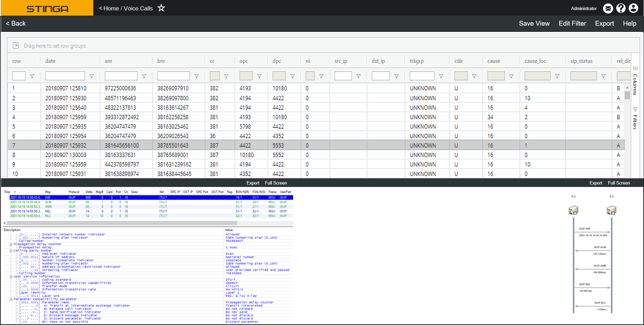Open filter funnel for anr column

144,76
